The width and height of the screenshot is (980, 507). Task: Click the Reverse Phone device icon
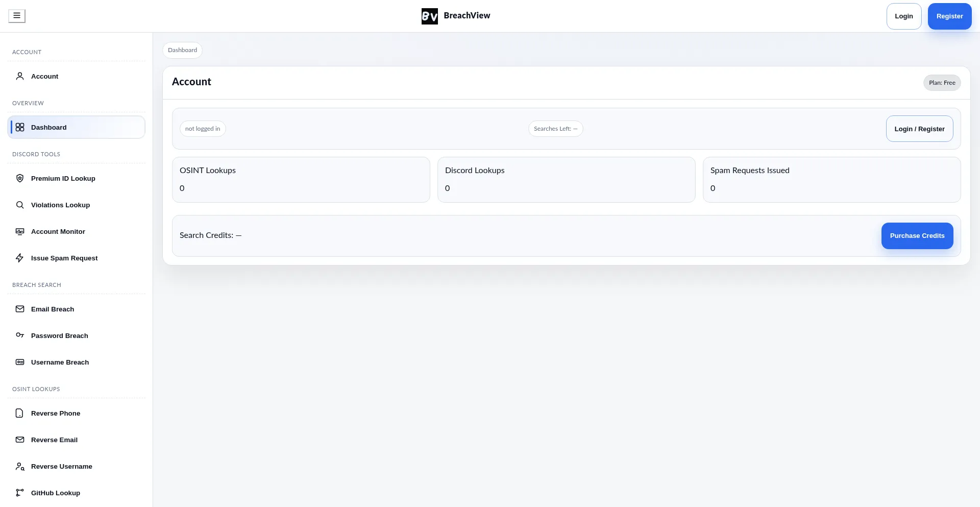(20, 413)
